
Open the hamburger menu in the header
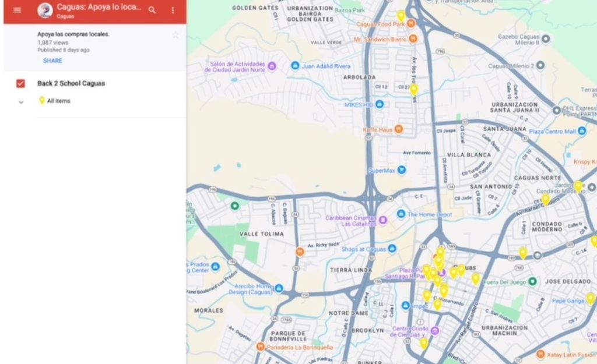pos(17,10)
